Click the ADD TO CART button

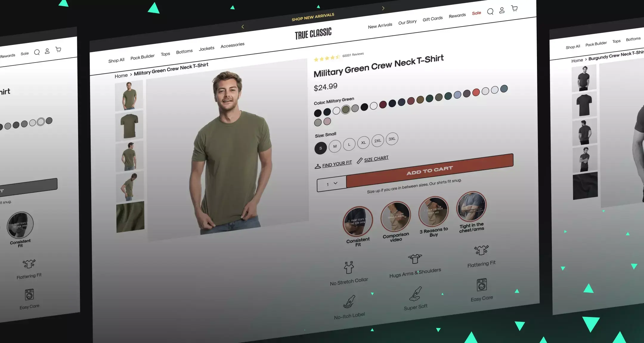[x=429, y=169]
